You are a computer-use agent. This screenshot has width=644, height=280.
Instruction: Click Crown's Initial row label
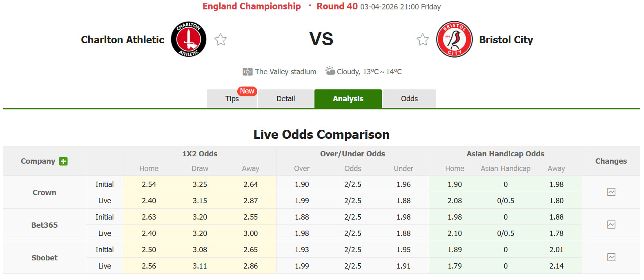[104, 184]
